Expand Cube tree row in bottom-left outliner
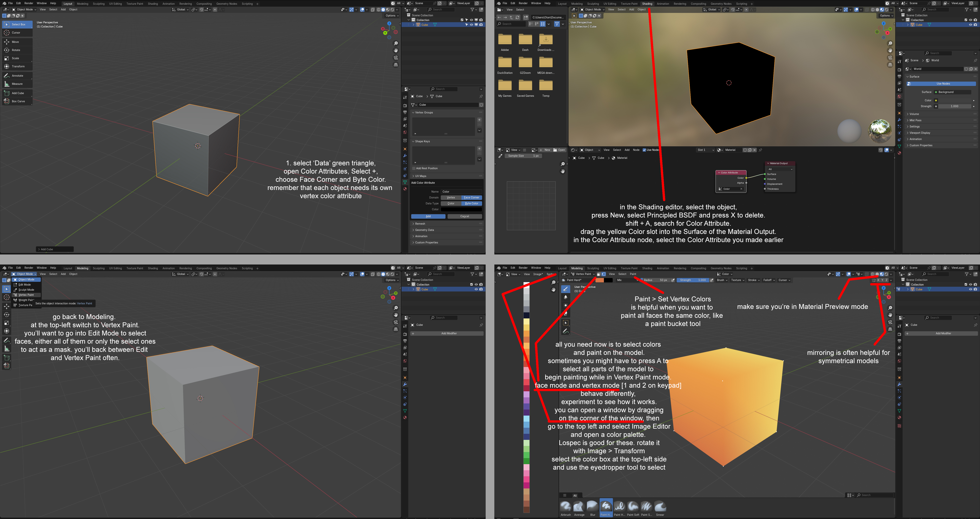Image resolution: width=980 pixels, height=519 pixels. pyautogui.click(x=414, y=290)
